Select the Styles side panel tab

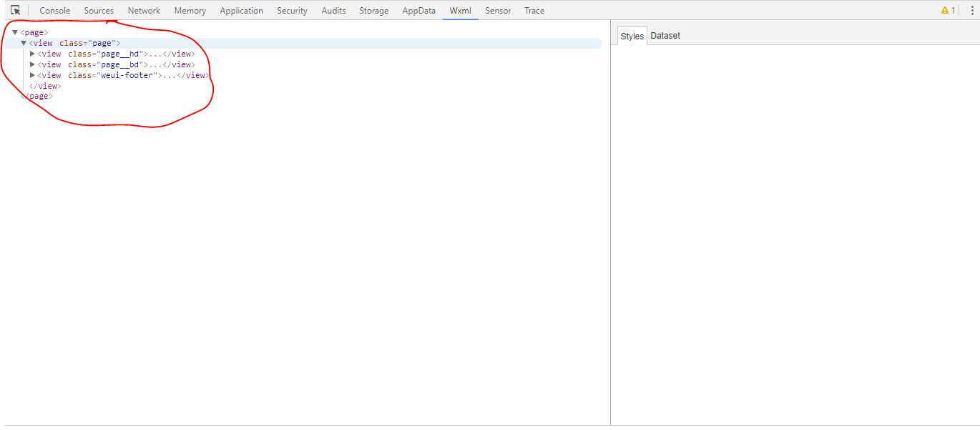click(632, 36)
